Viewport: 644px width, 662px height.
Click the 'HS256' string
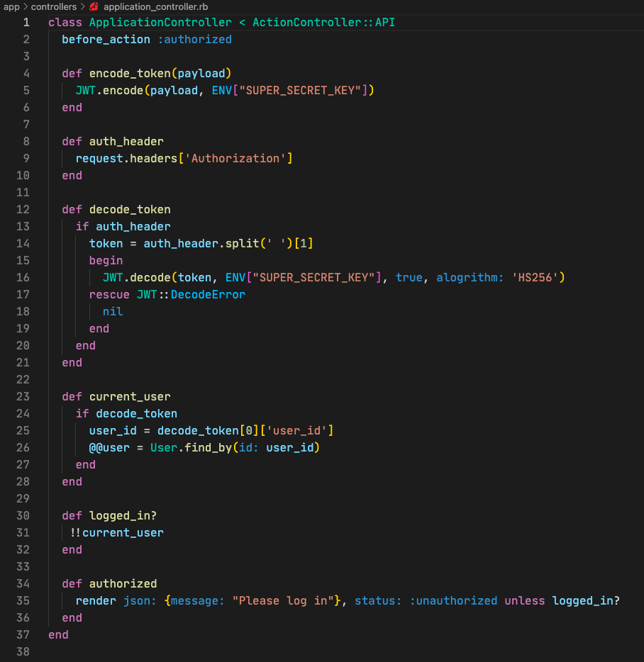point(535,277)
